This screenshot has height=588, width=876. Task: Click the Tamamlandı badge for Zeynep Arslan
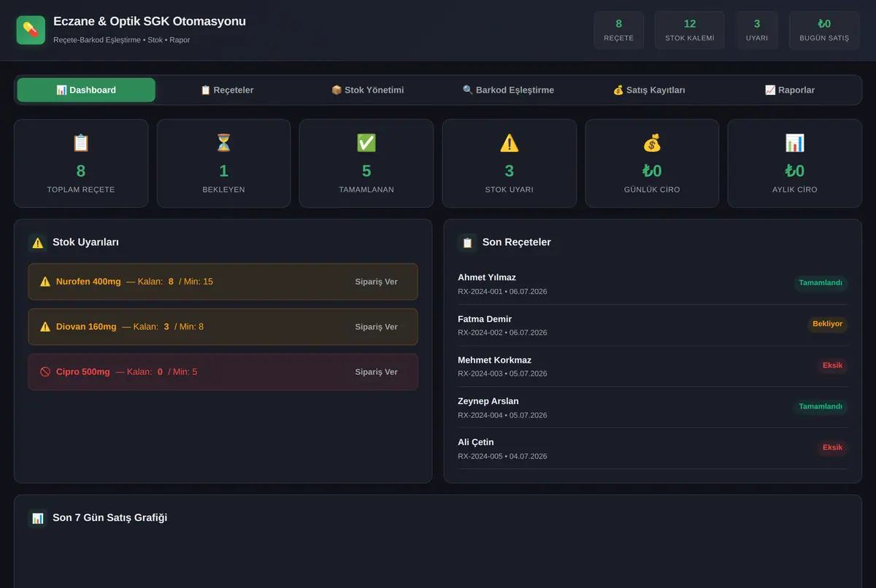coord(821,406)
